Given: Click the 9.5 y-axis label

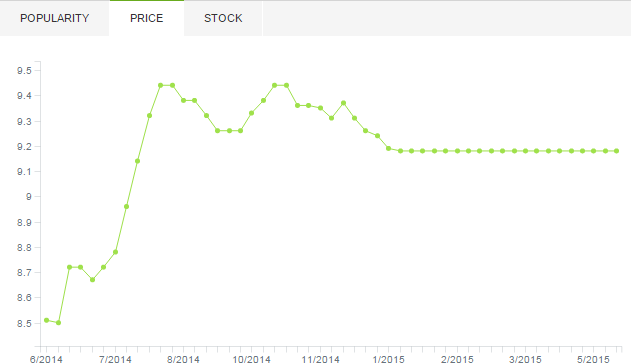Looking at the screenshot, I should tap(24, 71).
